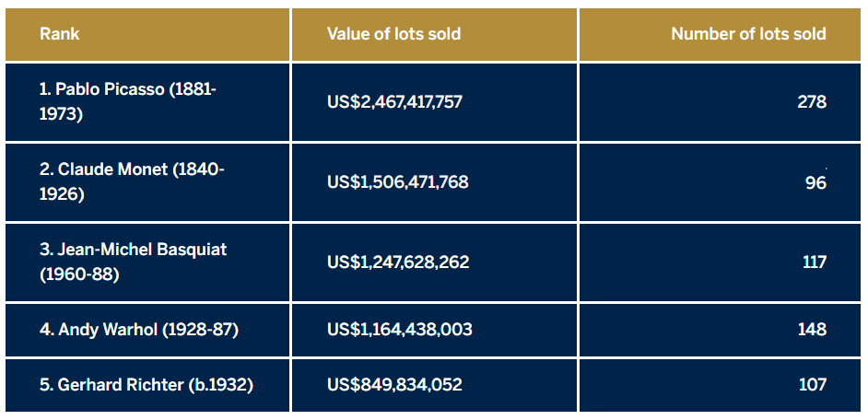Viewport: 868px width, 420px height.
Task: Click Richter's lot value US$849,834,052
Action: 394,385
